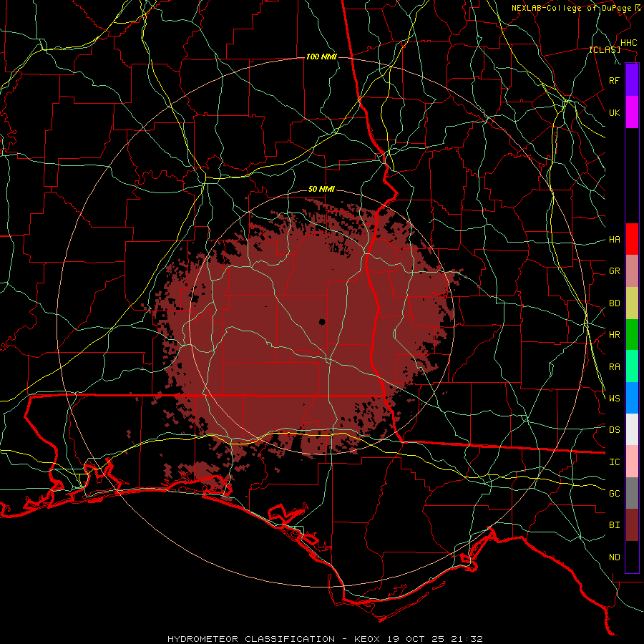Click the black radar site dot at center
644x644 pixels.
point(323,321)
